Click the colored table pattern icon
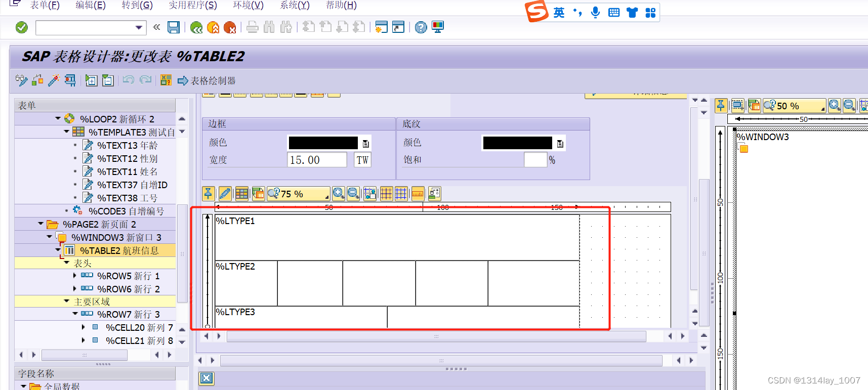Screen dimensions: 868x390 click(x=242, y=193)
